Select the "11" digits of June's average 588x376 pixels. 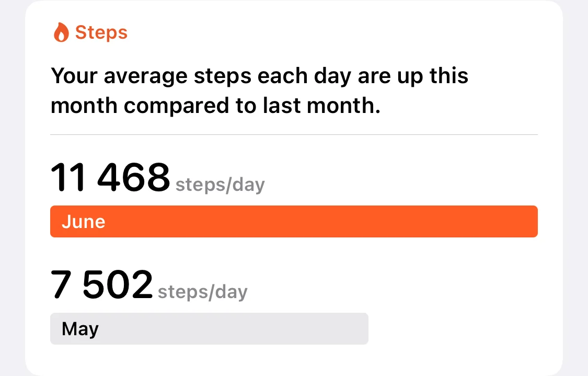point(68,177)
